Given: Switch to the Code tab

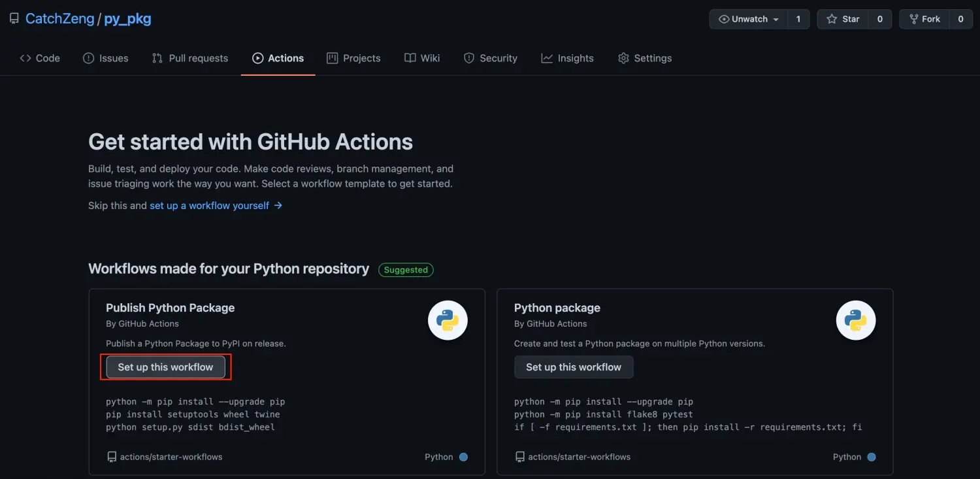Looking at the screenshot, I should 40,58.
